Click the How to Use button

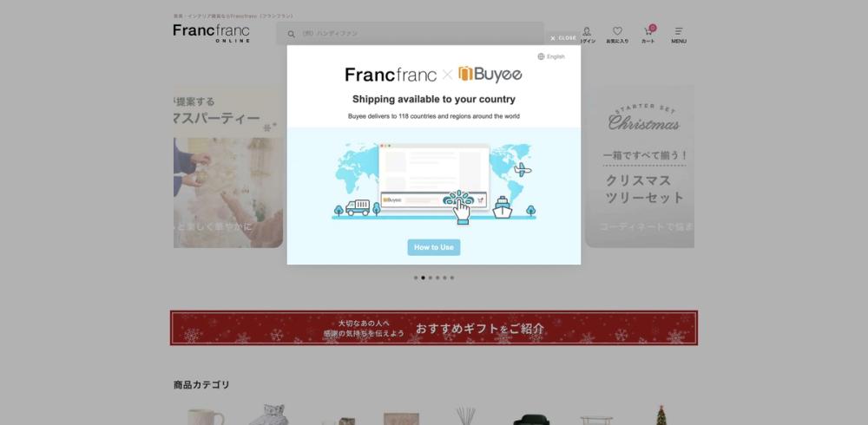[x=433, y=247]
